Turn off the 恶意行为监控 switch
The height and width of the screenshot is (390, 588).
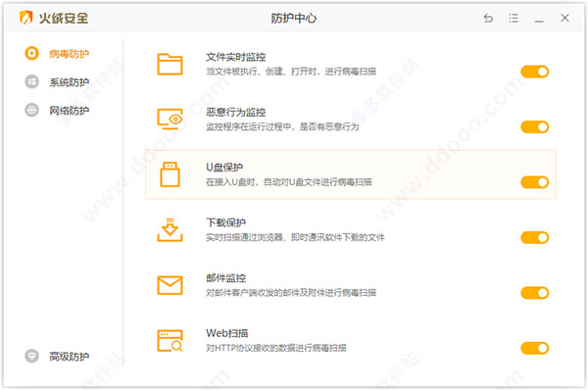[x=535, y=126]
